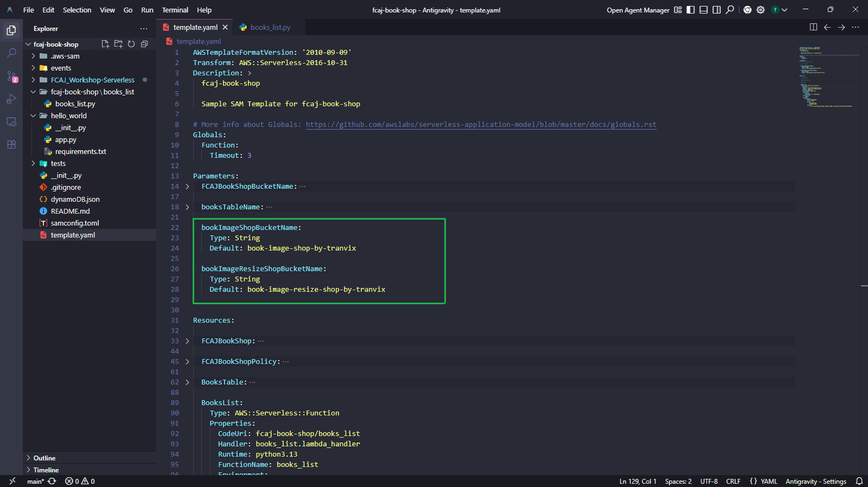The width and height of the screenshot is (868, 487).
Task: Create a new file in fcaj-book-shop
Action: point(105,44)
